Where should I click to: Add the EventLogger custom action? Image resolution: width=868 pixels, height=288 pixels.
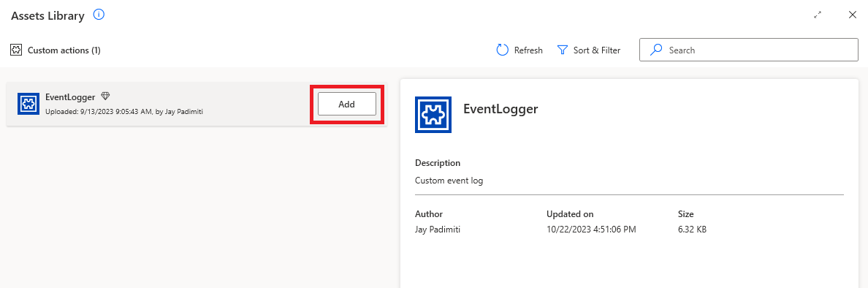coord(346,104)
